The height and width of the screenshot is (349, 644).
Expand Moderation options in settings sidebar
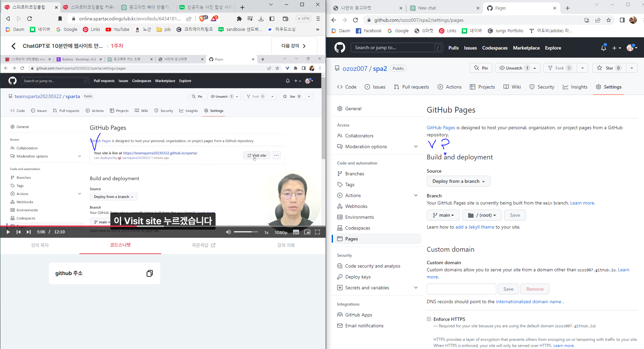point(378,147)
